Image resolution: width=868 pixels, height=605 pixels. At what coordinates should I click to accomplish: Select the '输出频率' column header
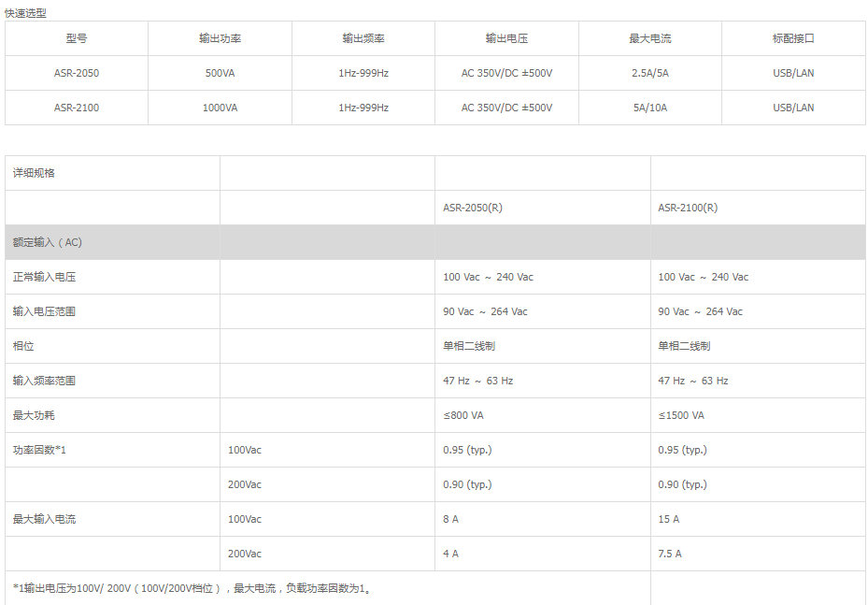click(x=363, y=38)
